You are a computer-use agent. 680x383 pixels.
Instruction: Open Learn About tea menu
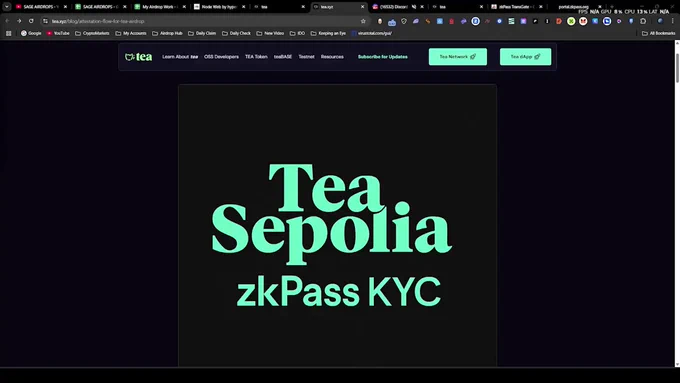tap(180, 57)
